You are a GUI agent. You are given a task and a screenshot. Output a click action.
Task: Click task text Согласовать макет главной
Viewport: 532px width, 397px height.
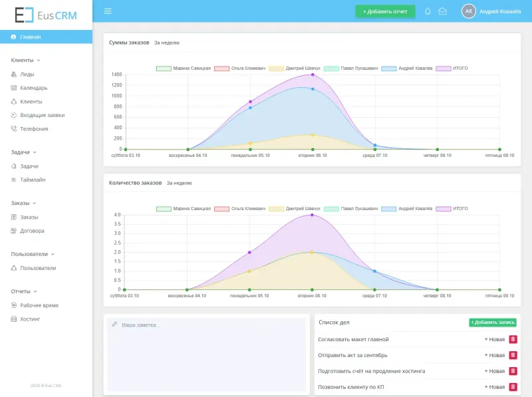click(x=353, y=339)
